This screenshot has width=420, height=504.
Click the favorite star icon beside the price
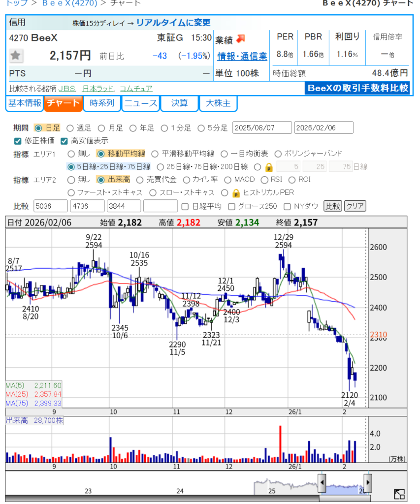16,56
